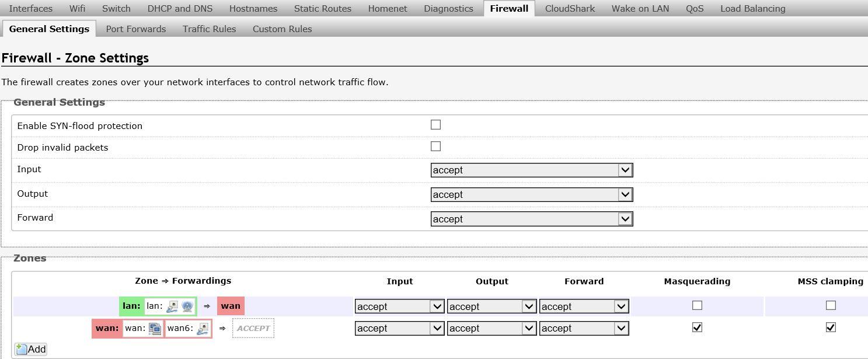Switch to the Port Forwards tab
The image size is (868, 359).
135,29
